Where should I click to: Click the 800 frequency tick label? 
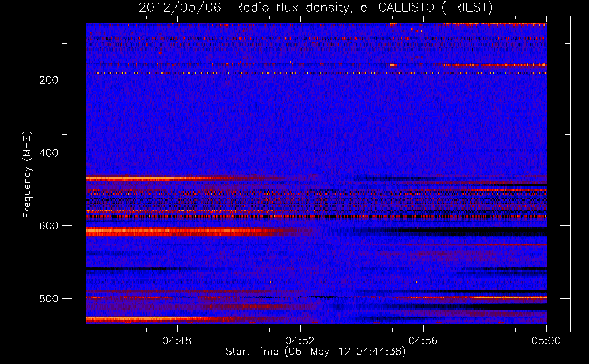49,298
